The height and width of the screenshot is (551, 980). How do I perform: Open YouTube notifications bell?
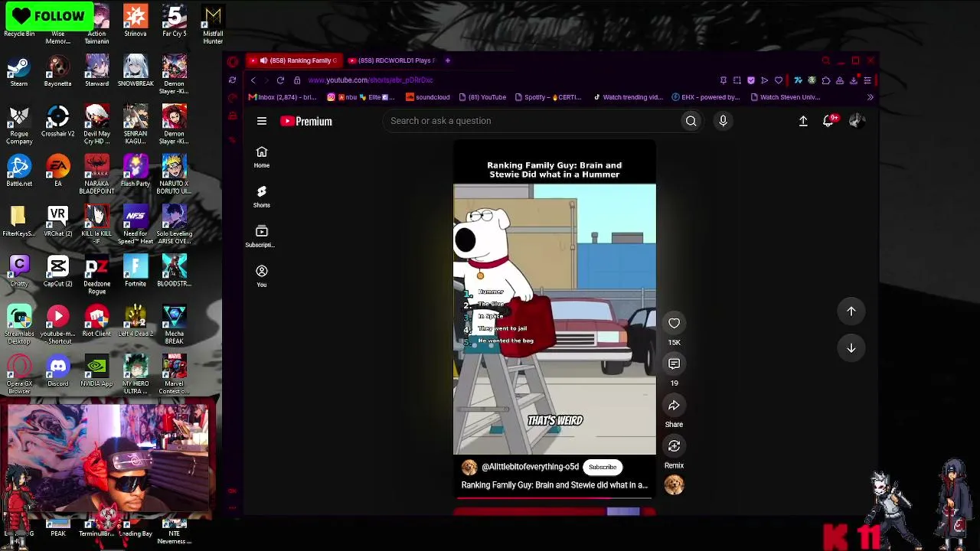[x=828, y=121]
